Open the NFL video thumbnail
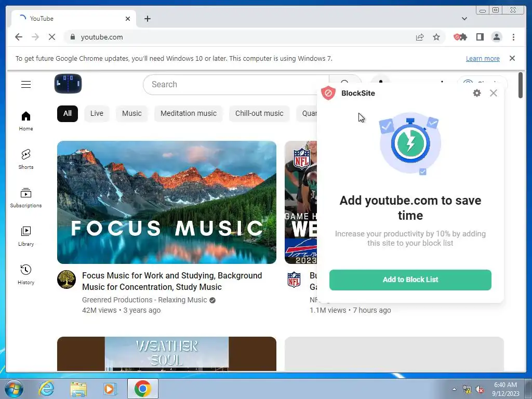Viewport: 532px width, 399px height. [301, 202]
